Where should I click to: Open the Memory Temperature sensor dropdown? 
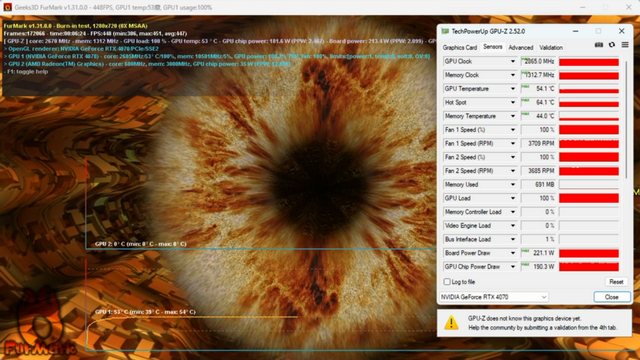513,116
